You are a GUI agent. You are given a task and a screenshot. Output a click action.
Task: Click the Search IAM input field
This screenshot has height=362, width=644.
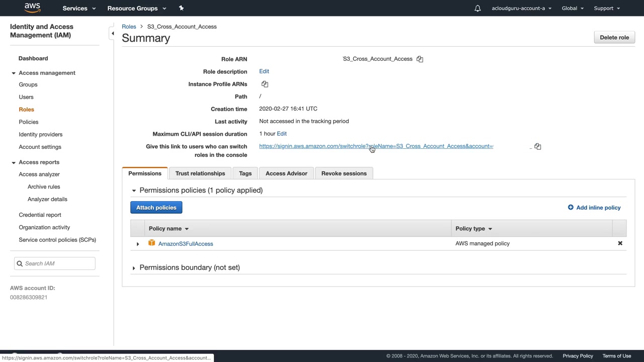coord(58,263)
